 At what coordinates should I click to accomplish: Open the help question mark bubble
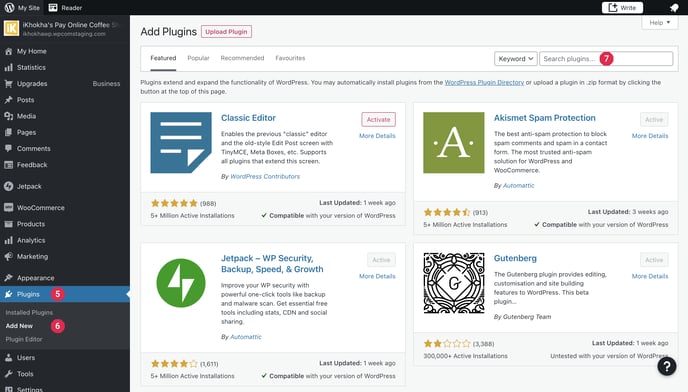[x=666, y=366]
